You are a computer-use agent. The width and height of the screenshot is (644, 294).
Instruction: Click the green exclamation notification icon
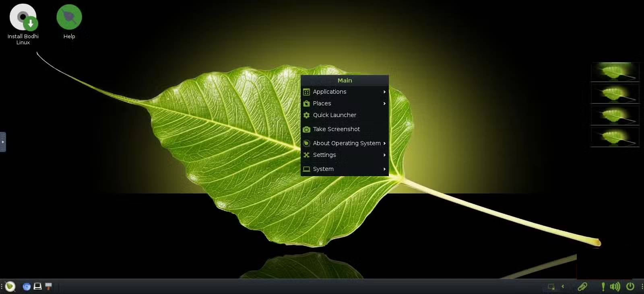pos(603,286)
